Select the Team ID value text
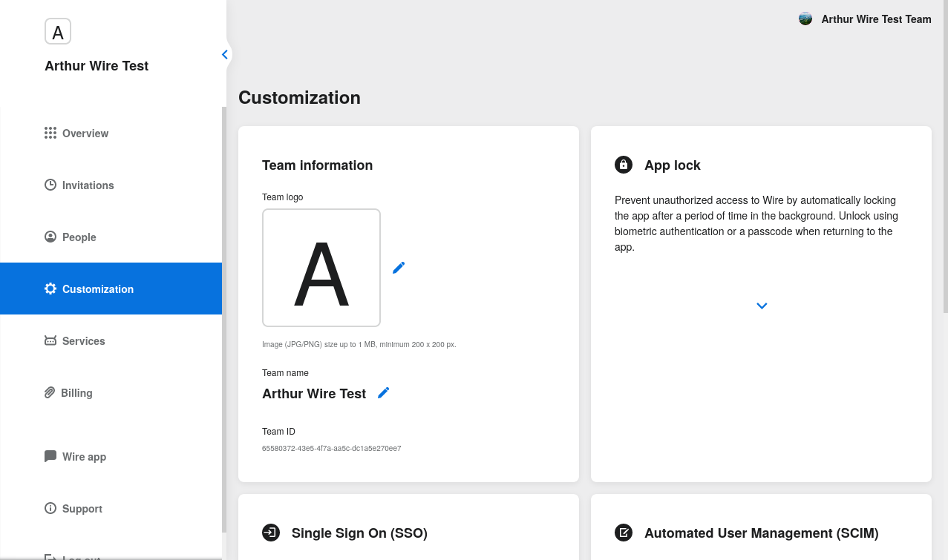The image size is (948, 560). coord(331,449)
